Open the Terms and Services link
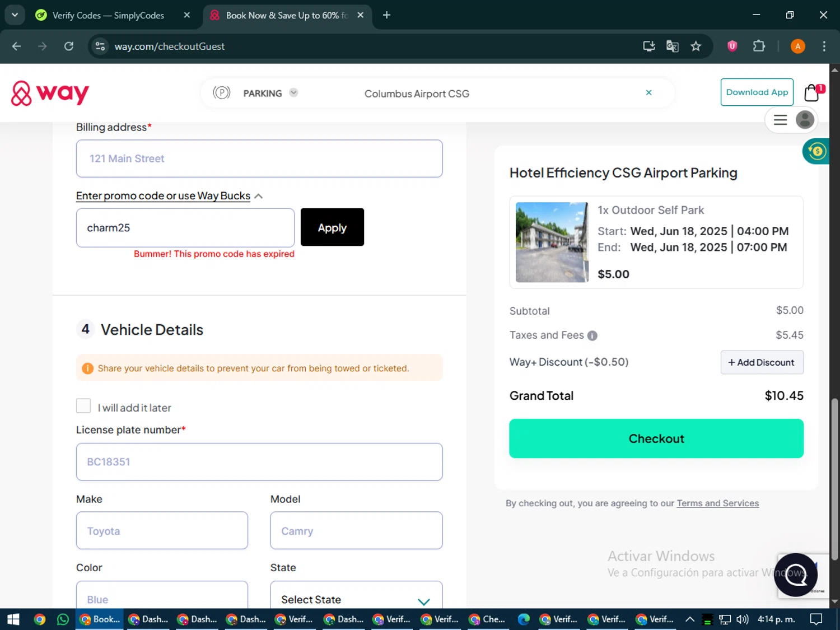840x630 pixels. [717, 503]
